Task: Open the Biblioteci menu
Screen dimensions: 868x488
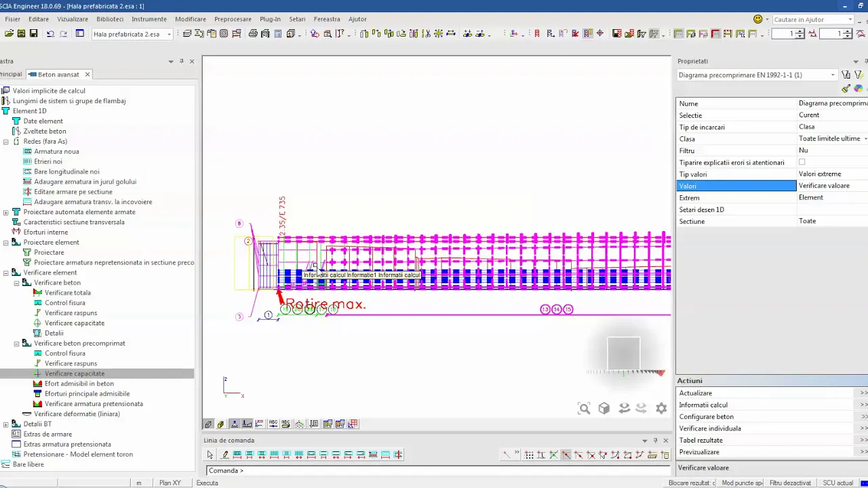Action: click(x=110, y=19)
